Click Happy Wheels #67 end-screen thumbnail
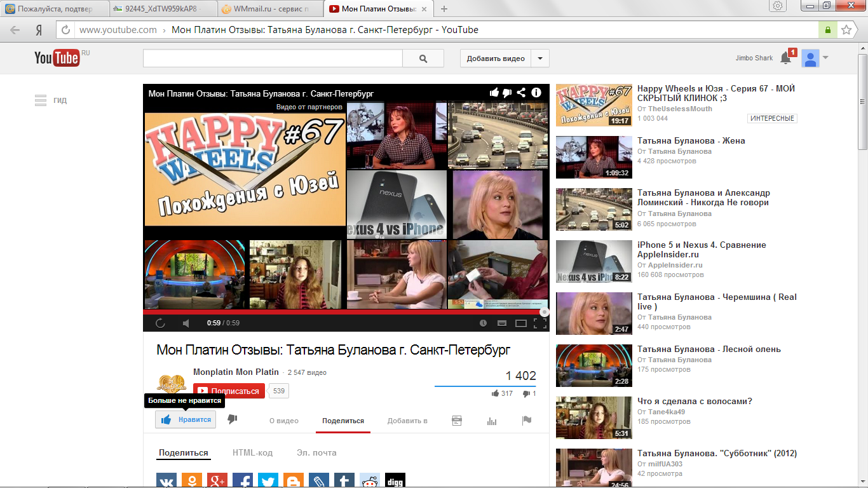Image resolution: width=868 pixels, height=488 pixels. click(245, 169)
